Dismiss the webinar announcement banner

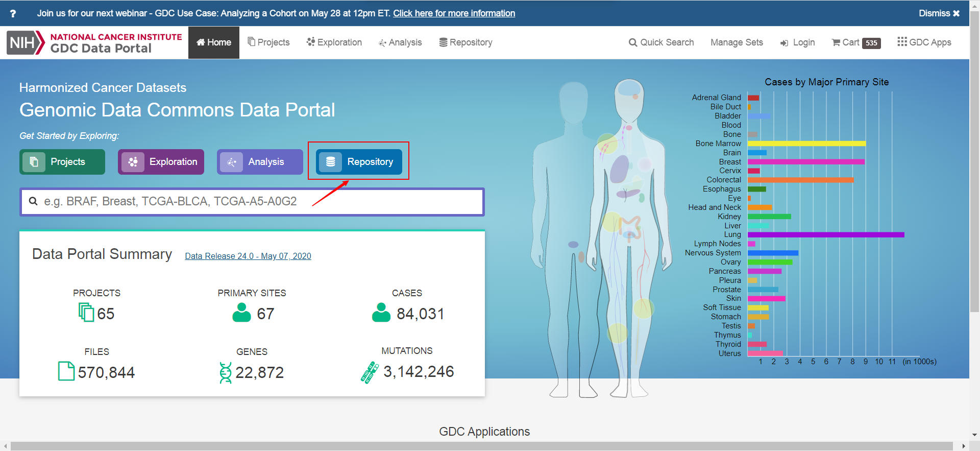[939, 13]
